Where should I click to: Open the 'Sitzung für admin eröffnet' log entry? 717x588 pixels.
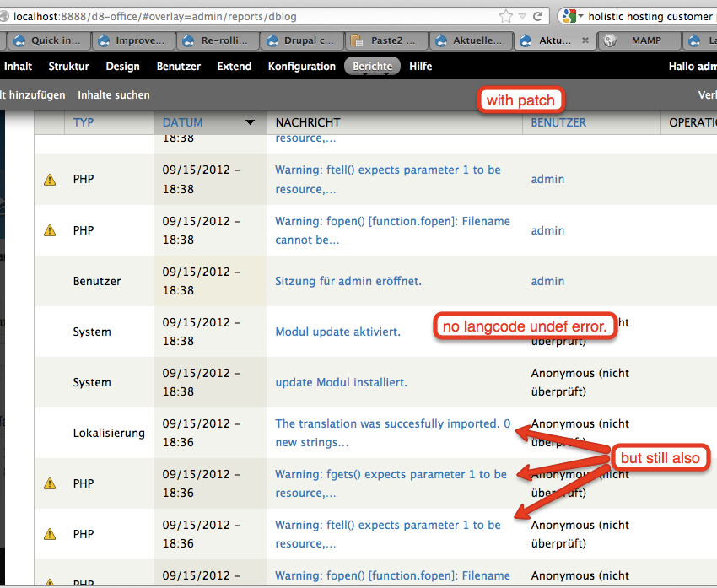coord(348,281)
